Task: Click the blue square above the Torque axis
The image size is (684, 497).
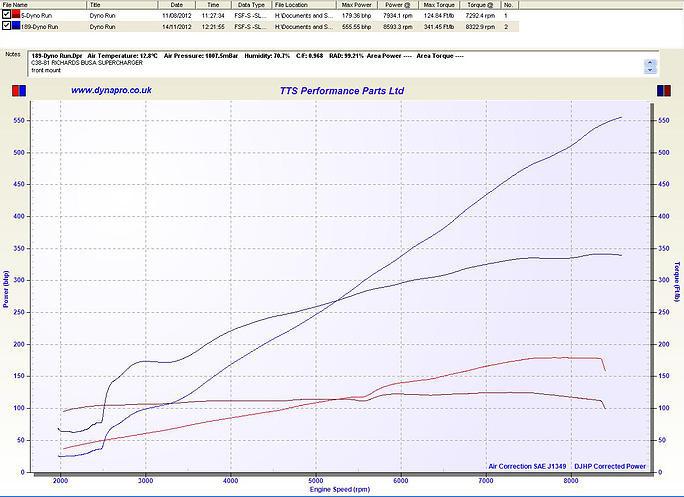Action: coord(660,91)
